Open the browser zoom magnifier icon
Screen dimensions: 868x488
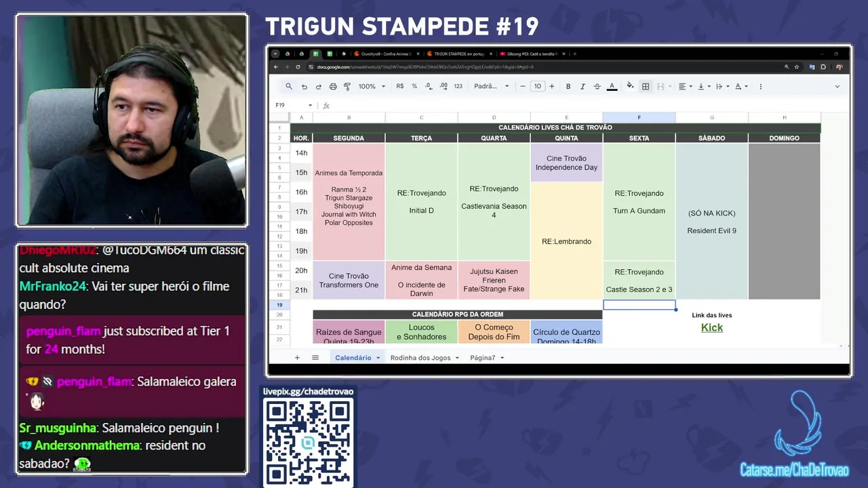(787, 67)
